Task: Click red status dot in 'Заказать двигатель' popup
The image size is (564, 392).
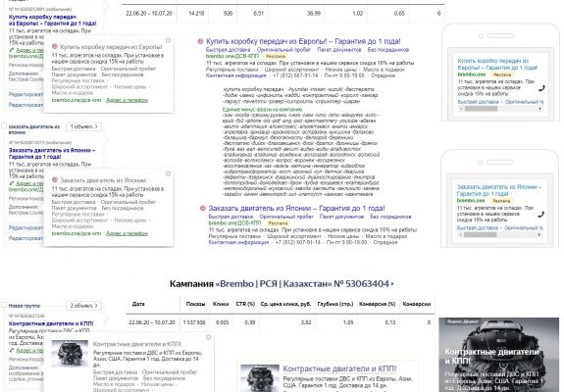Action: click(x=55, y=179)
